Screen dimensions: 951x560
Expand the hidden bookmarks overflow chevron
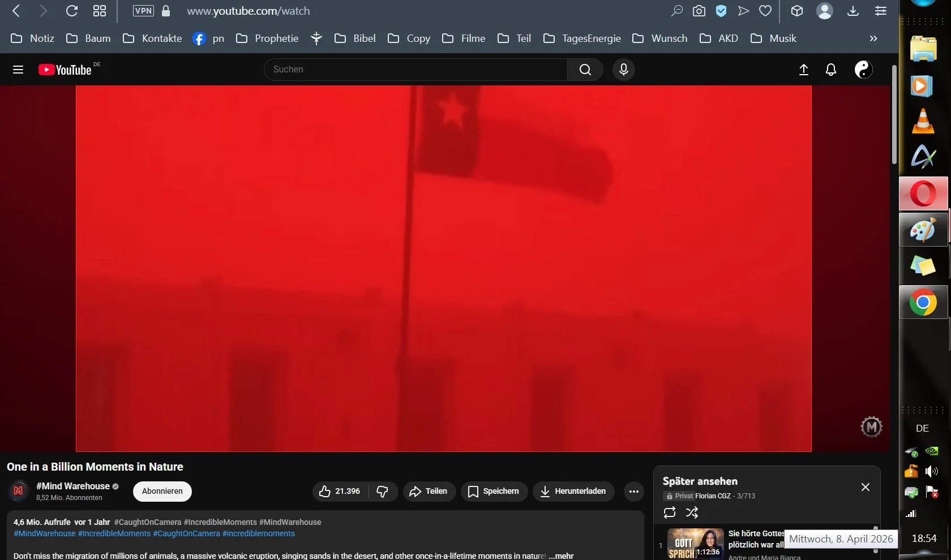coord(873,38)
